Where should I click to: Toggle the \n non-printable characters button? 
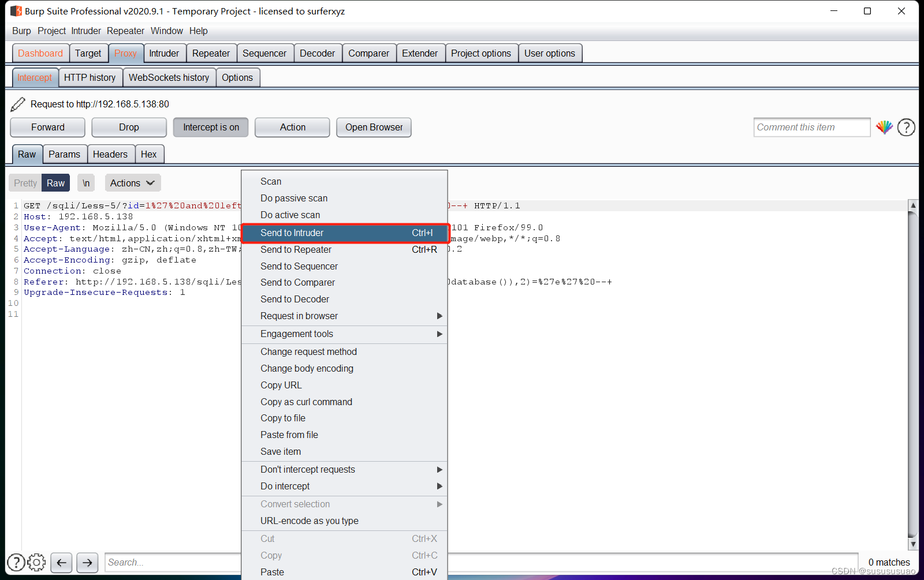[x=86, y=183]
